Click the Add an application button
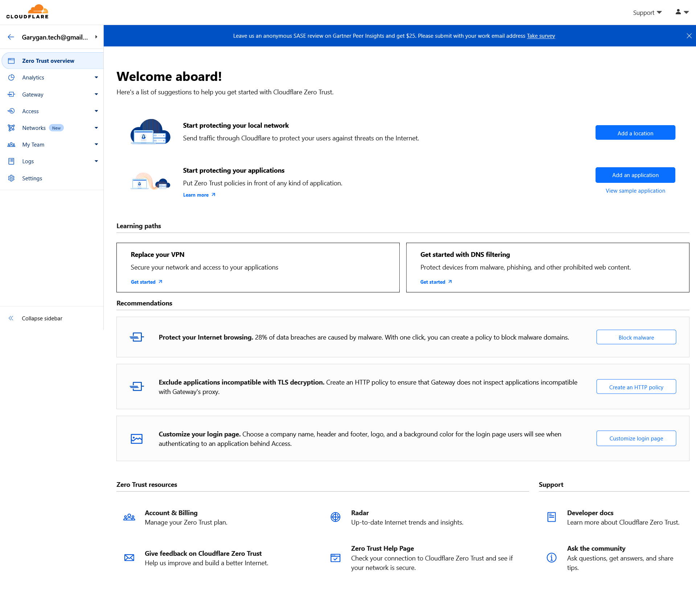The height and width of the screenshot is (616, 696). point(635,175)
